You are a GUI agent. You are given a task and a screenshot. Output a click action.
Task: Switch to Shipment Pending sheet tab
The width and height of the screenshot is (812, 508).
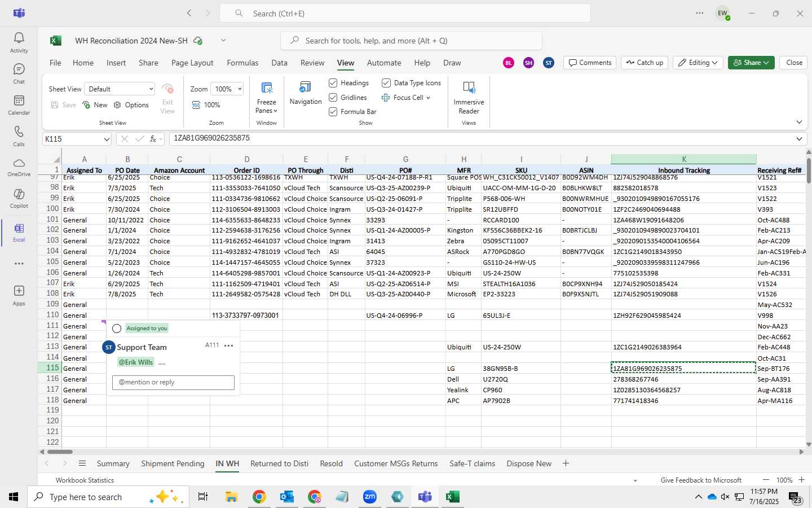point(173,463)
